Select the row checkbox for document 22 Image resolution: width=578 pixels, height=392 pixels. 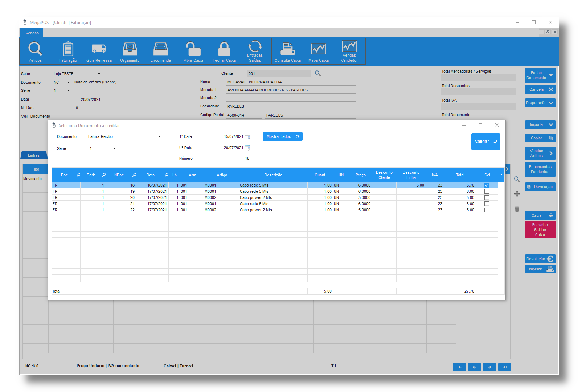click(487, 210)
